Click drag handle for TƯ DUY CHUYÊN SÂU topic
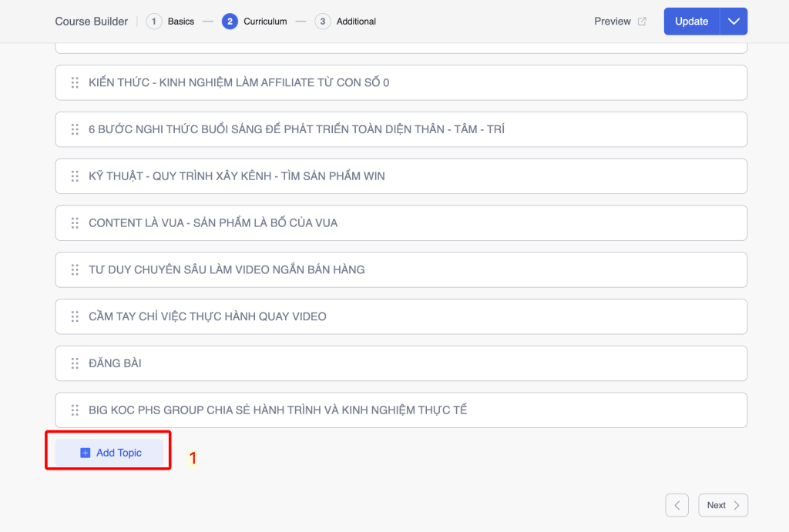Viewport: 789px width, 532px height. (x=75, y=269)
